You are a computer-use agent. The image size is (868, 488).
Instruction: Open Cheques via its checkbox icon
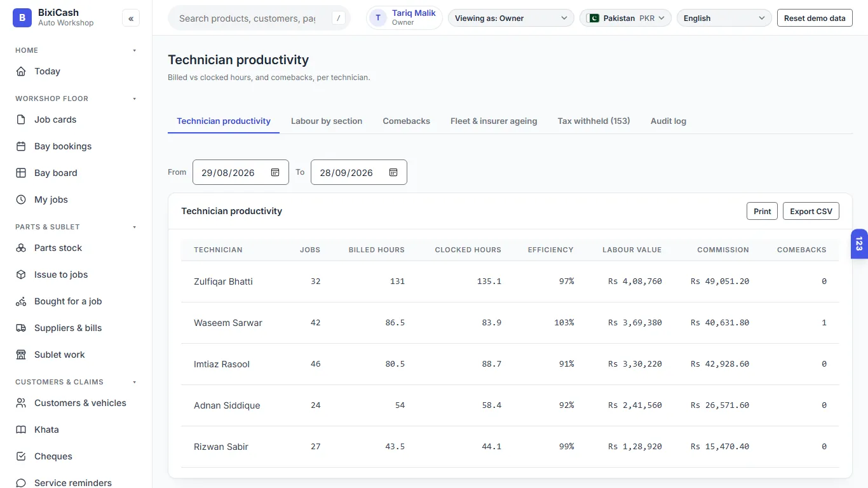pyautogui.click(x=21, y=456)
